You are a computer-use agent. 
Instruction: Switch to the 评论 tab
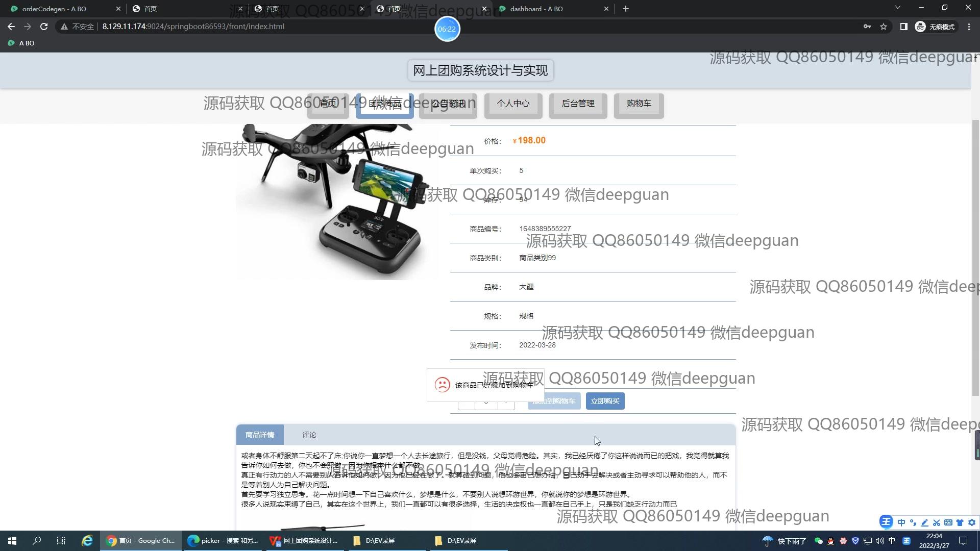click(x=309, y=435)
